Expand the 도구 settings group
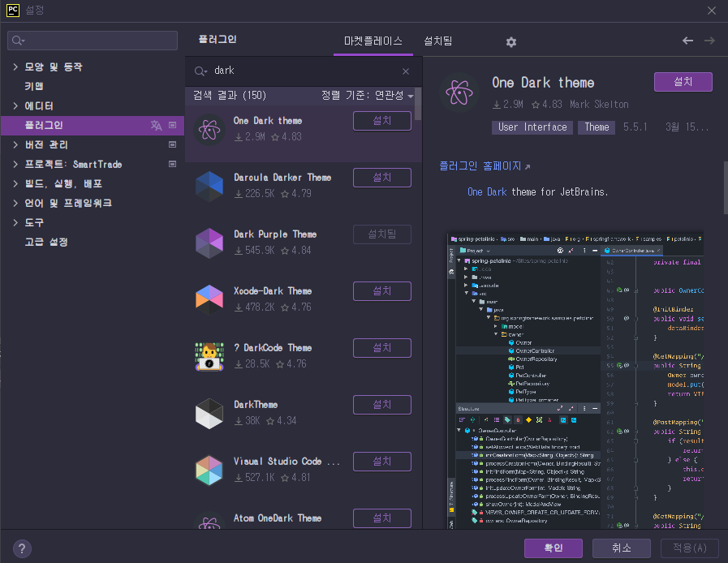Screen dimensions: 728x563 tap(15, 223)
